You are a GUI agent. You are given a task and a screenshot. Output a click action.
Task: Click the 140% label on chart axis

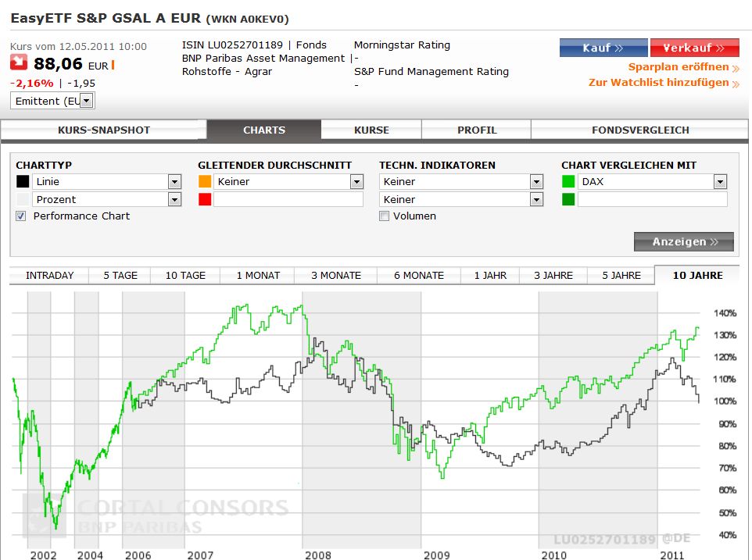(x=725, y=313)
